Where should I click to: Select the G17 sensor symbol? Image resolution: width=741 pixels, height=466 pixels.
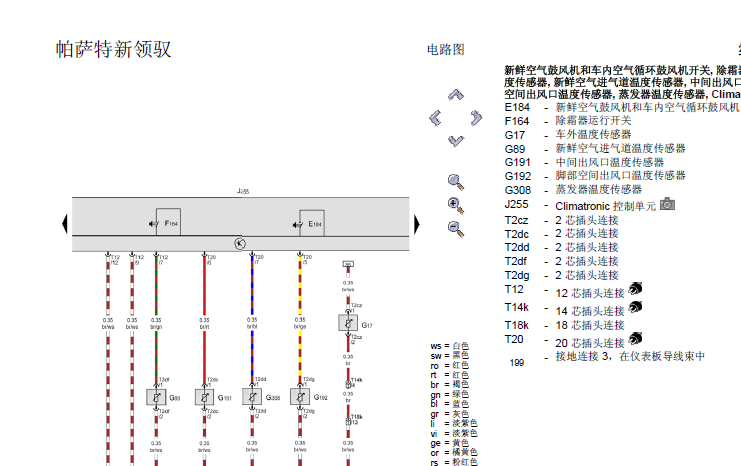click(348, 323)
